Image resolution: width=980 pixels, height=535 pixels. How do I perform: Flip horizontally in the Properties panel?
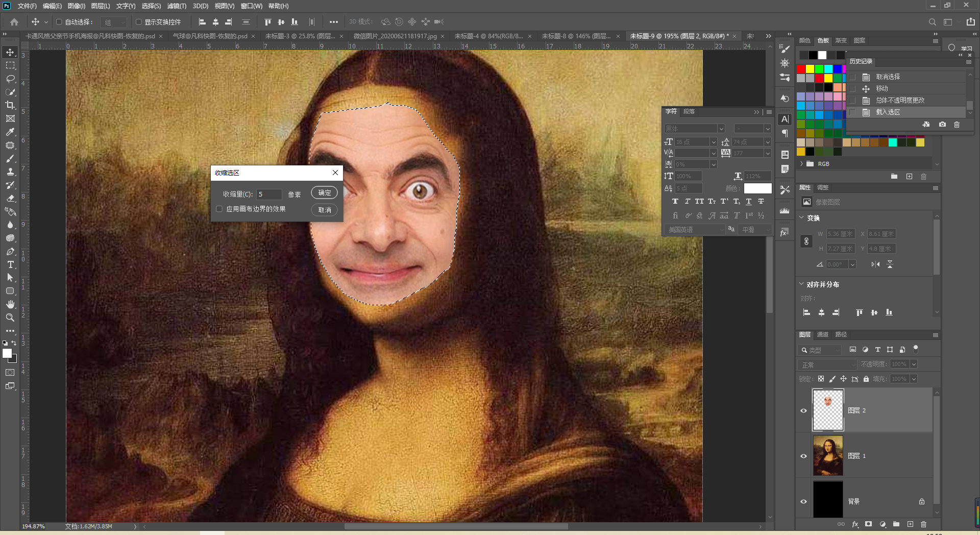pyautogui.click(x=875, y=264)
